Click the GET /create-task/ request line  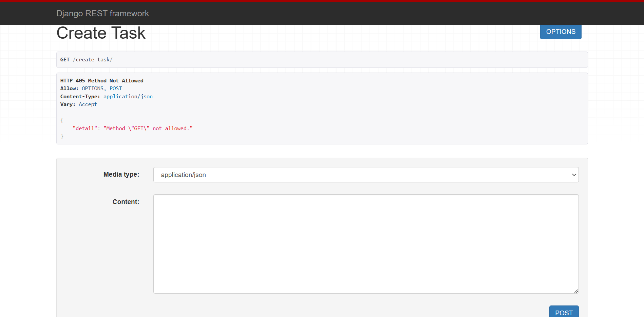point(87,59)
